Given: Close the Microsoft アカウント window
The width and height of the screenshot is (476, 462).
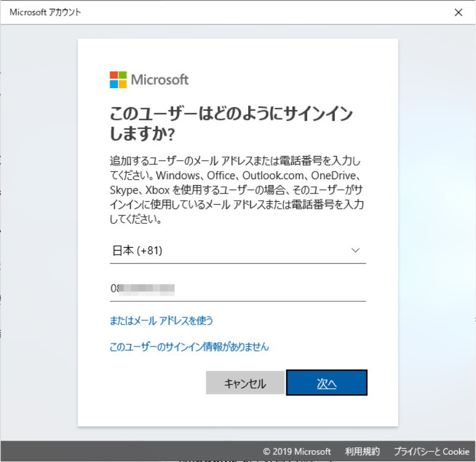Looking at the screenshot, I should pyautogui.click(x=458, y=12).
